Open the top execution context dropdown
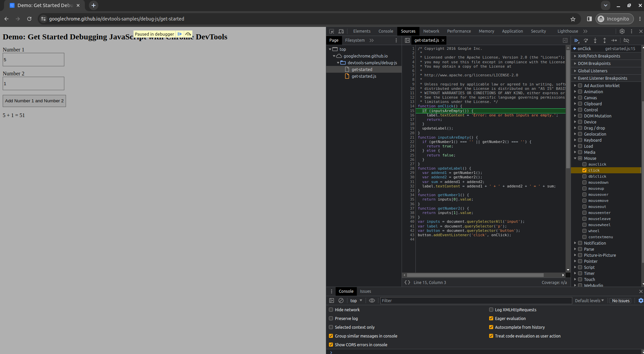 355,300
